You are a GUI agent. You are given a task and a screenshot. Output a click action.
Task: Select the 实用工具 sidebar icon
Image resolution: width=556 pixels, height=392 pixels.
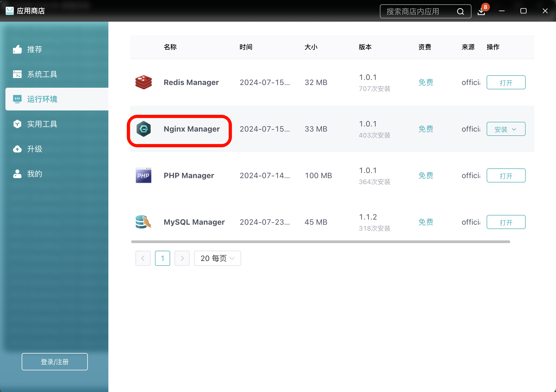pyautogui.click(x=17, y=124)
